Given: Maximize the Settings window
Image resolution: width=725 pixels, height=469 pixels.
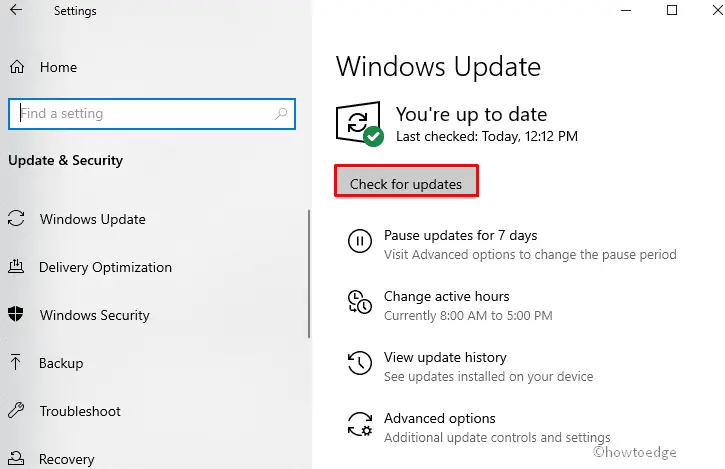Looking at the screenshot, I should pos(671,11).
